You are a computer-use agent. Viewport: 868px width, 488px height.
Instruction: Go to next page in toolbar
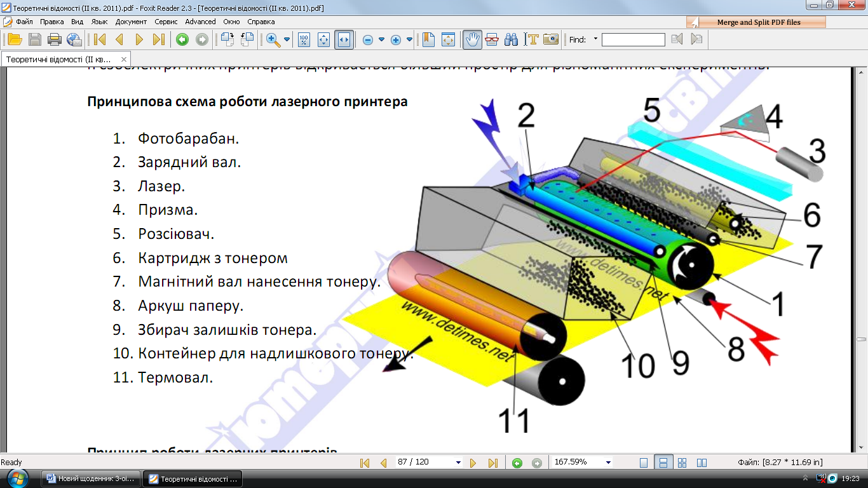pyautogui.click(x=139, y=39)
